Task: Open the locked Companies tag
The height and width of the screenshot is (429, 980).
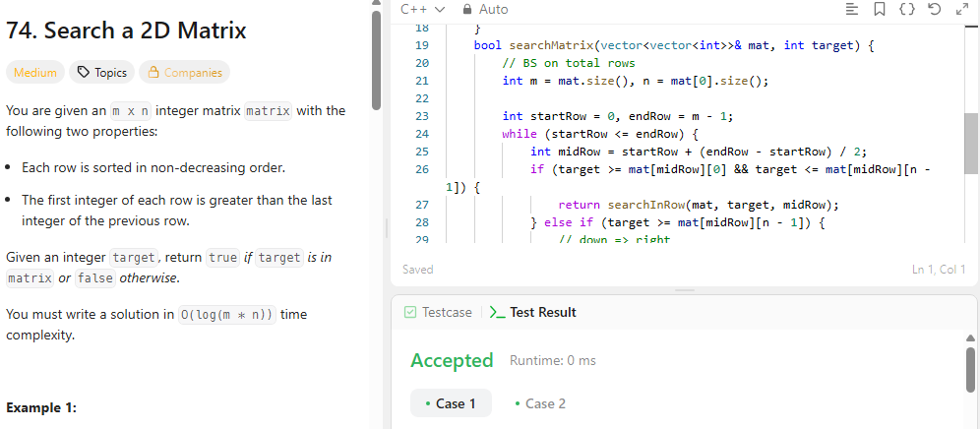Action: point(184,73)
